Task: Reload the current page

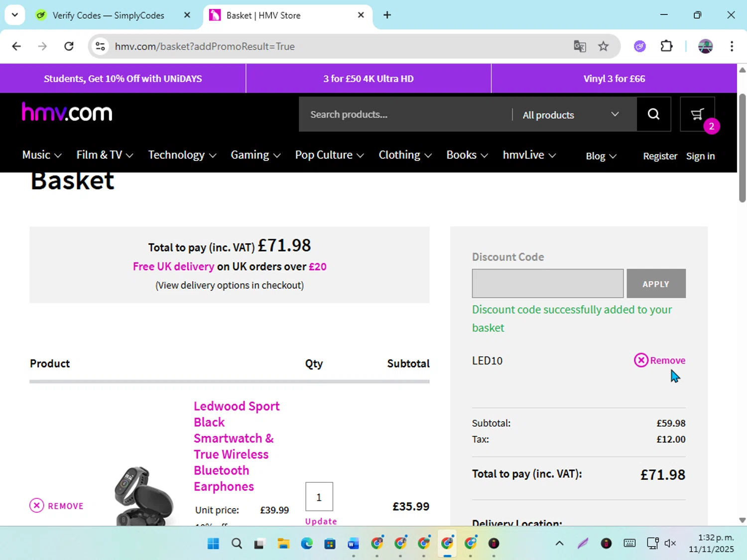Action: point(69,46)
